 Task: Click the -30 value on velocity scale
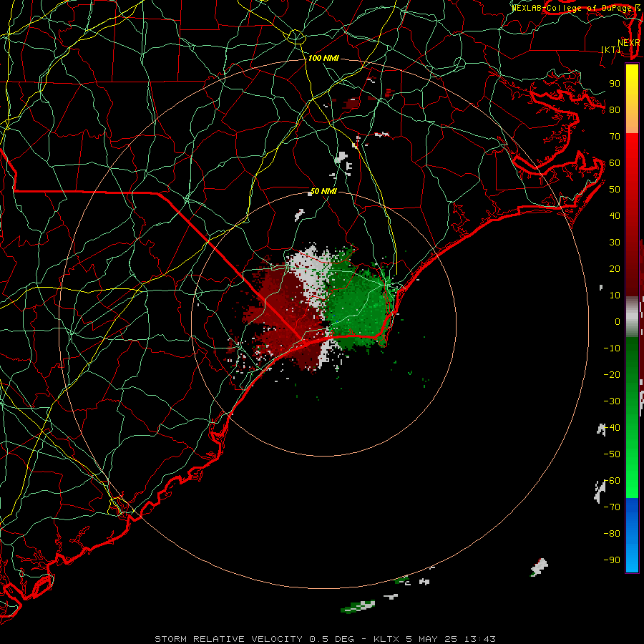[612, 401]
